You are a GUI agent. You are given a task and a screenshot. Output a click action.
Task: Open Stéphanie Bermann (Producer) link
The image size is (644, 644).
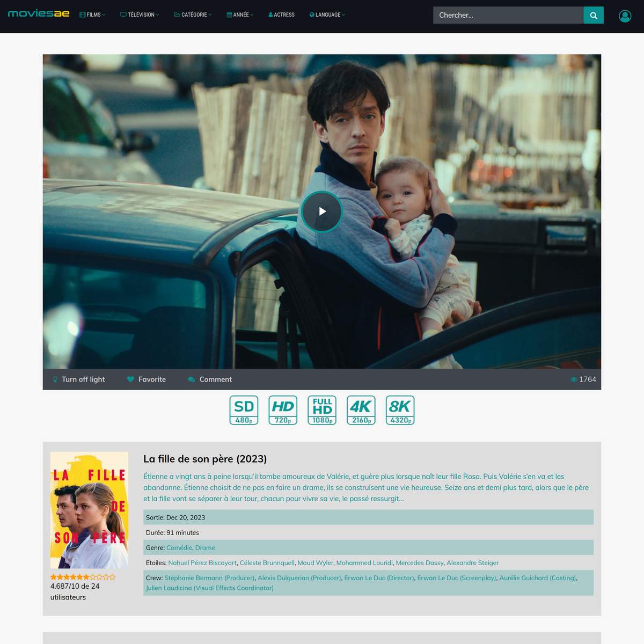[209, 578]
